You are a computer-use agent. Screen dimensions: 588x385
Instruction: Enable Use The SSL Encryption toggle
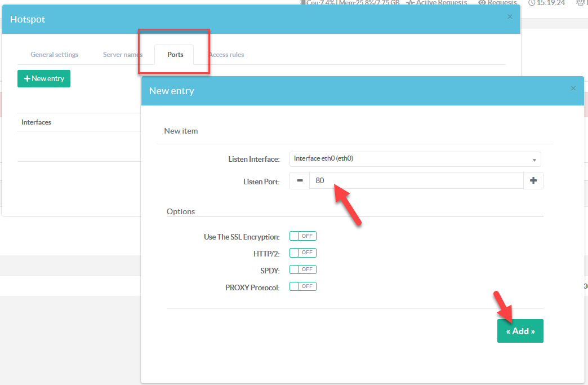[x=303, y=236]
